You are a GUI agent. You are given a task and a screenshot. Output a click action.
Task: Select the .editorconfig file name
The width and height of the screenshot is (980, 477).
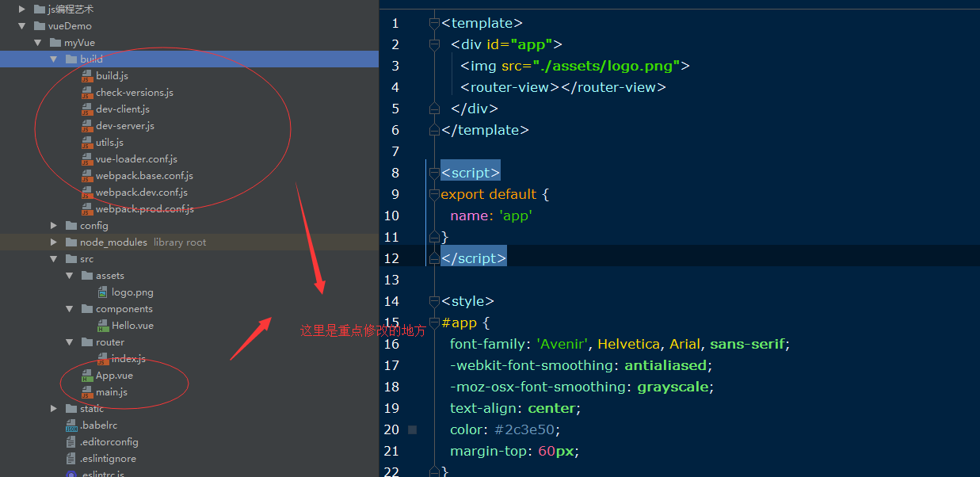click(x=109, y=442)
